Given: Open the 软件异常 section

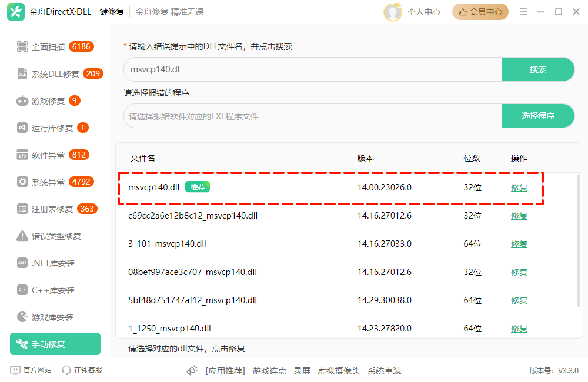Looking at the screenshot, I should pos(55,155).
